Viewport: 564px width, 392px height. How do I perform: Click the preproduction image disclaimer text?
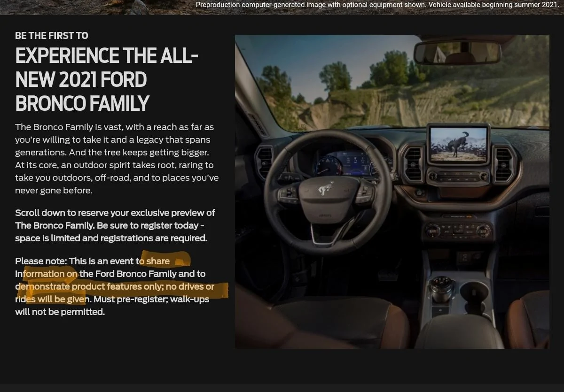point(377,5)
